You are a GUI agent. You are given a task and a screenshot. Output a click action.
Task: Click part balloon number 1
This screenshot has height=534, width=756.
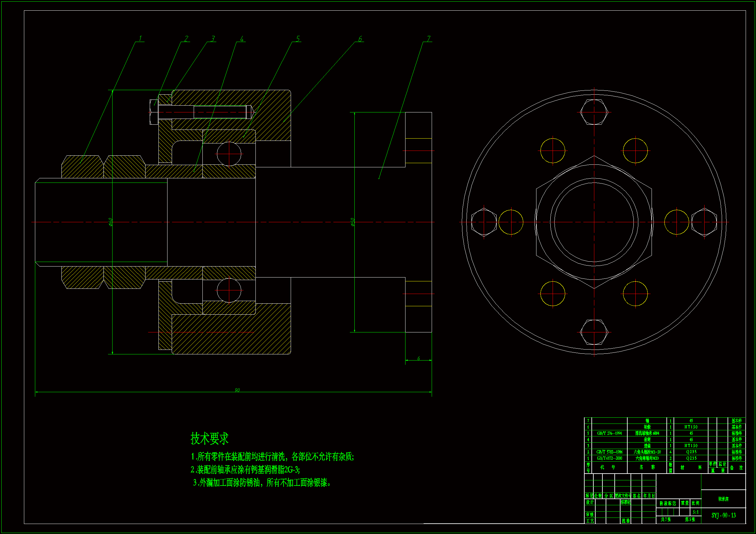140,38
